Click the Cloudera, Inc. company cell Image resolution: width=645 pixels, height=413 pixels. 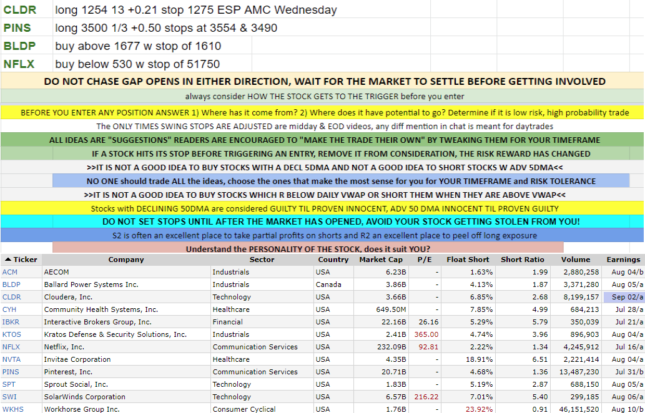pos(126,297)
